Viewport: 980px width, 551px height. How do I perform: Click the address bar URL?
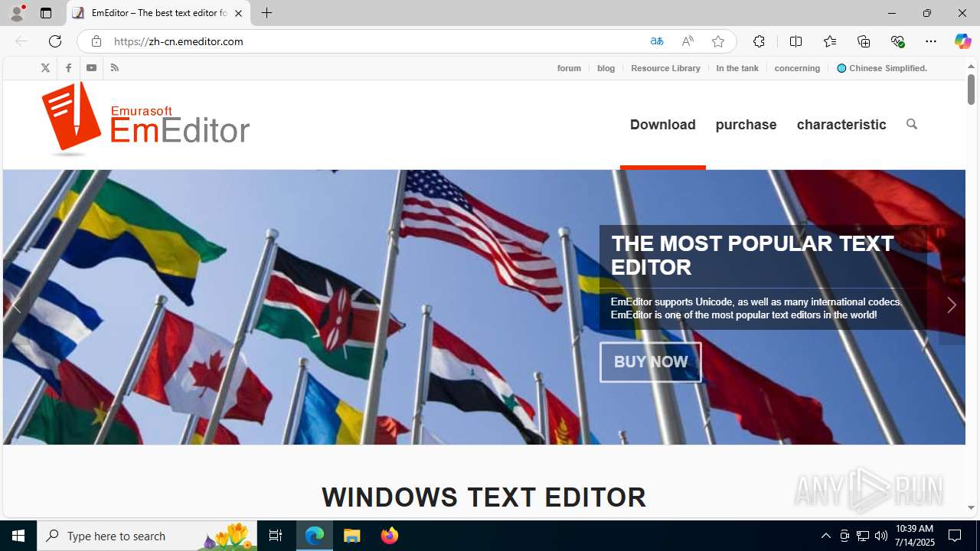[178, 41]
